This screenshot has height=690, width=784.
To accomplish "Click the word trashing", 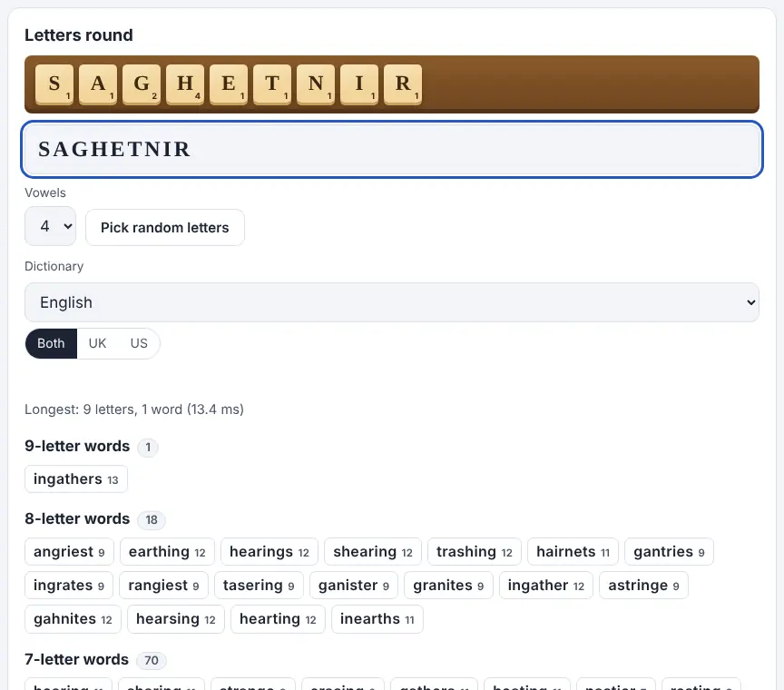I will 475,552.
